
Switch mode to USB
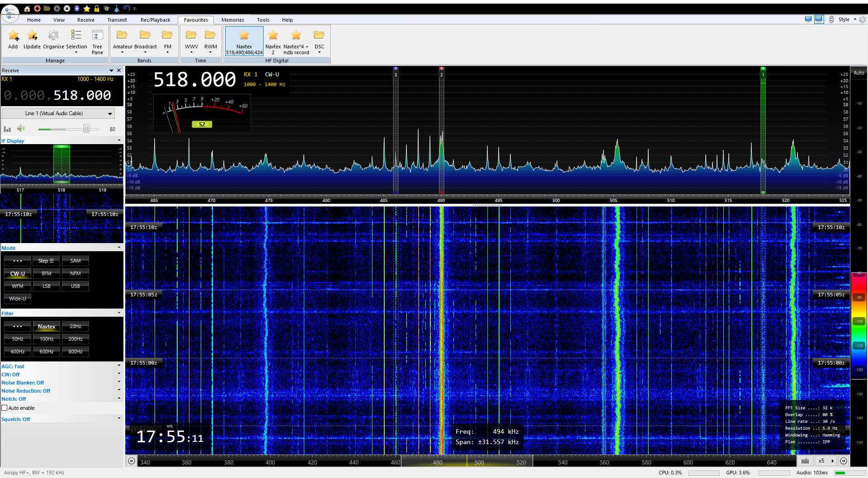[75, 286]
